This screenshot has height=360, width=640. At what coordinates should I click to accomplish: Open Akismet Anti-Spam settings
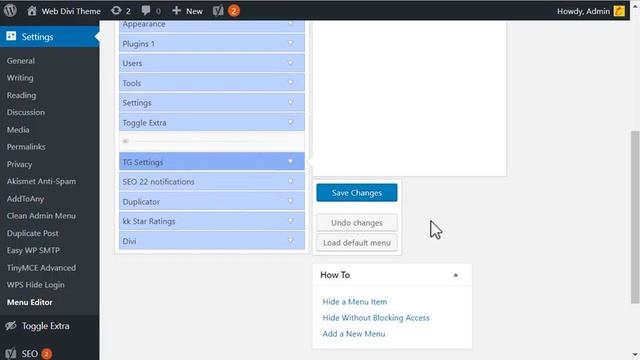(41, 181)
